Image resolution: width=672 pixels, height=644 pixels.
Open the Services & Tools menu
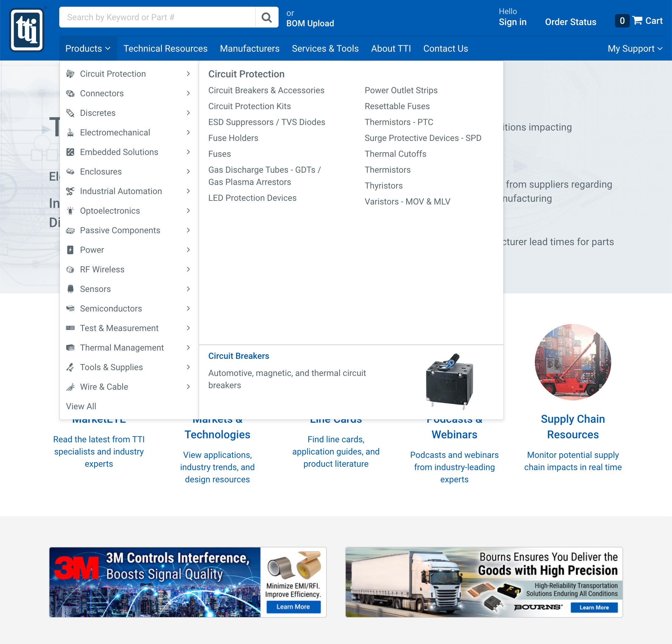pyautogui.click(x=325, y=48)
